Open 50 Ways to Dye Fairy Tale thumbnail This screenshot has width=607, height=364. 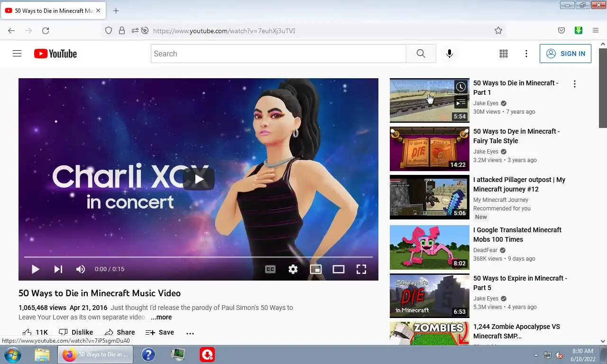pyautogui.click(x=430, y=149)
